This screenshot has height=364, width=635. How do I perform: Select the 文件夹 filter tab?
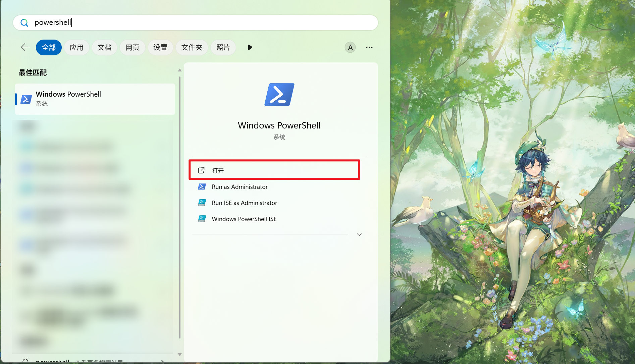tap(192, 47)
